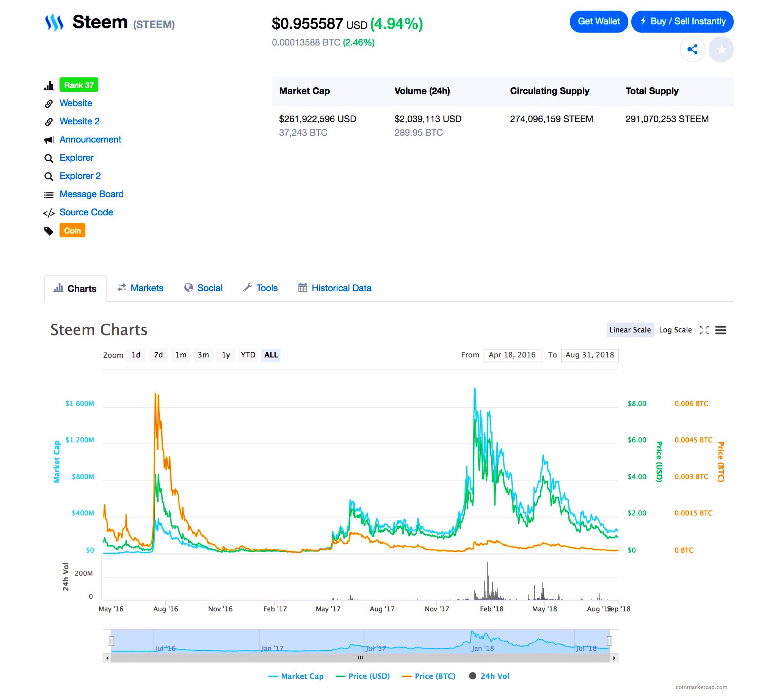Switch chart to Log Scale
This screenshot has height=700, width=767.
tap(675, 330)
